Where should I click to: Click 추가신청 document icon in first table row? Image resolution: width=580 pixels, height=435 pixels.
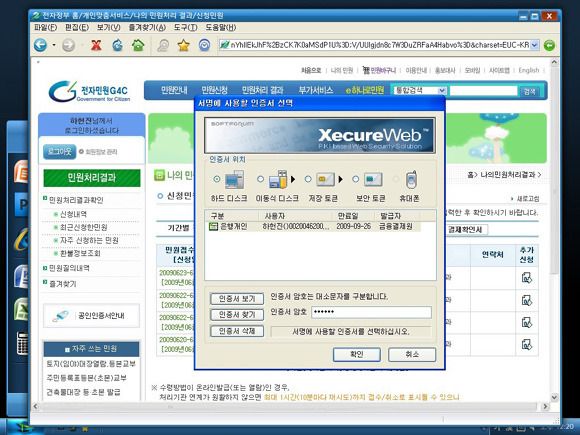[526, 278]
